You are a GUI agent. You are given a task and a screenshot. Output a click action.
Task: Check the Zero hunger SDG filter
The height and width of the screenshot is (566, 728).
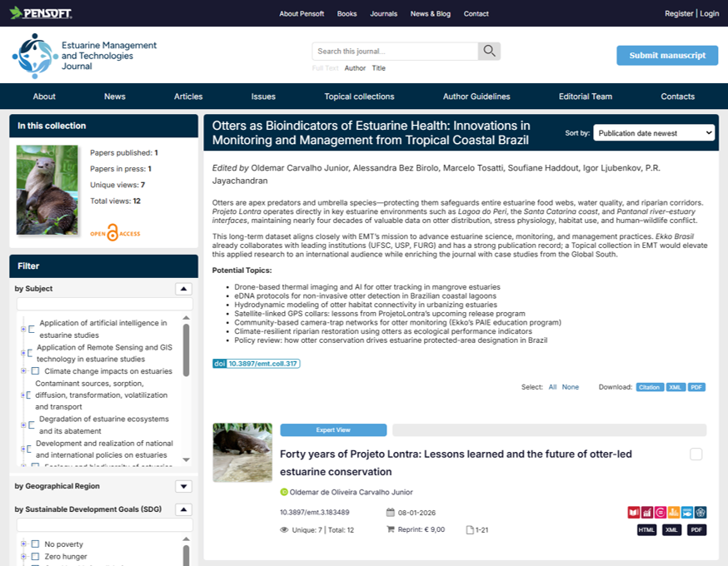point(35,556)
